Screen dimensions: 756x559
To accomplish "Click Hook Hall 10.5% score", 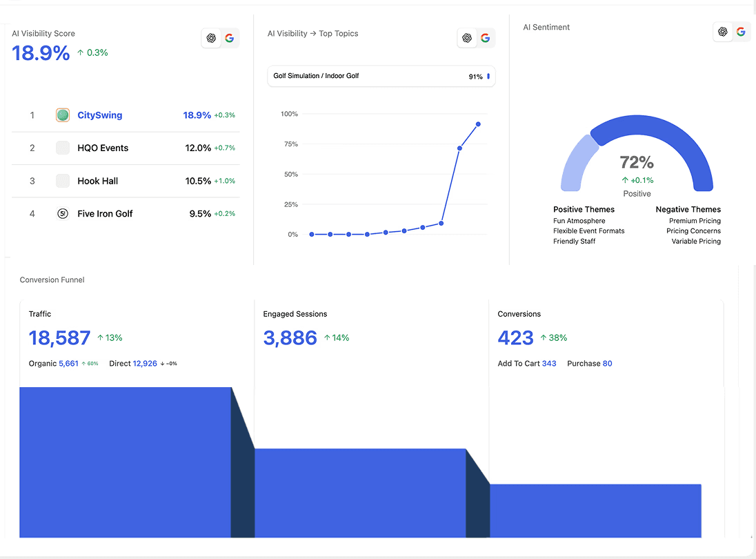I will [198, 181].
